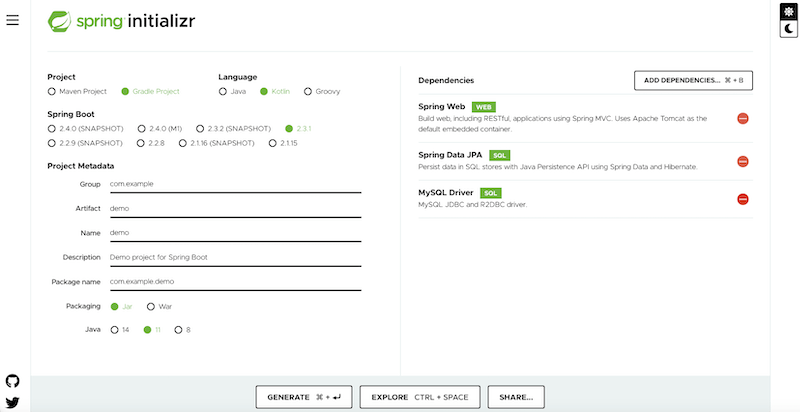800x412 pixels.
Task: Select Java version 8
Action: (x=183, y=330)
